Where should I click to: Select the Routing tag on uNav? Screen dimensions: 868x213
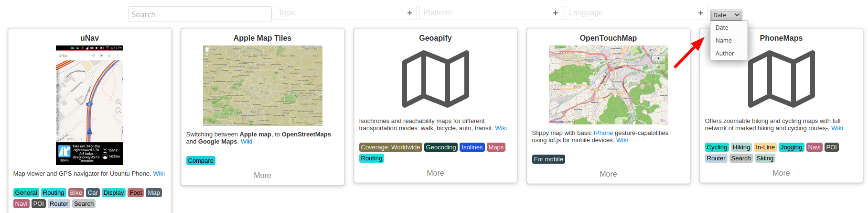pyautogui.click(x=54, y=193)
